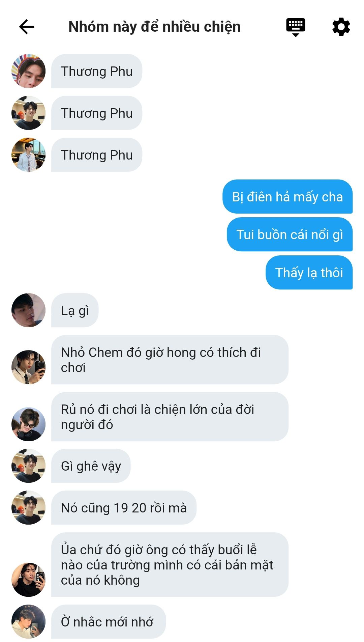Select the "Bị điên hả mấy cha" bubble
Screen dimensions: 364x642
[x=287, y=197]
